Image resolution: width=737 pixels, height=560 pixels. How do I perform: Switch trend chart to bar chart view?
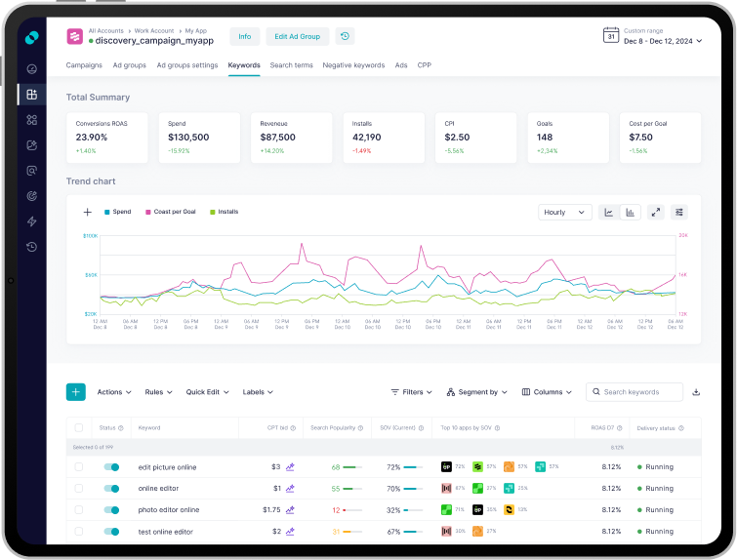pyautogui.click(x=631, y=212)
